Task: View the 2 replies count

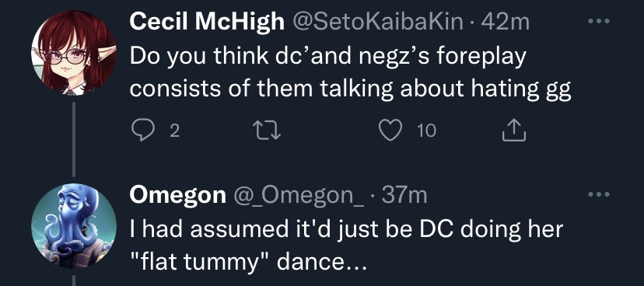Action: (x=174, y=131)
